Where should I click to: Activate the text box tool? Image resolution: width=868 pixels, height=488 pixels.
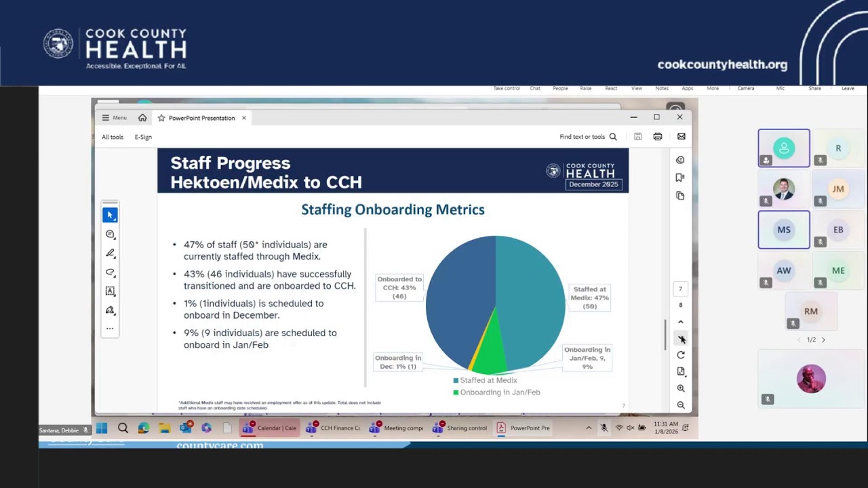pos(110,291)
